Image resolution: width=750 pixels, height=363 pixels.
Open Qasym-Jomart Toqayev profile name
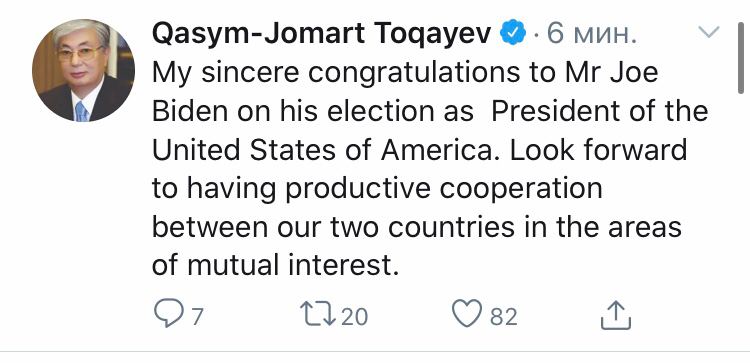[x=322, y=34]
